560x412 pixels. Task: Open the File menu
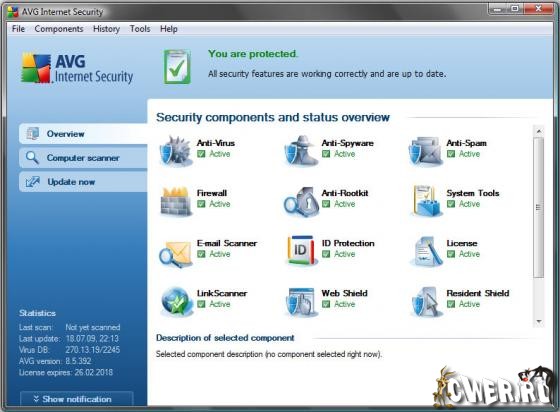pos(18,29)
